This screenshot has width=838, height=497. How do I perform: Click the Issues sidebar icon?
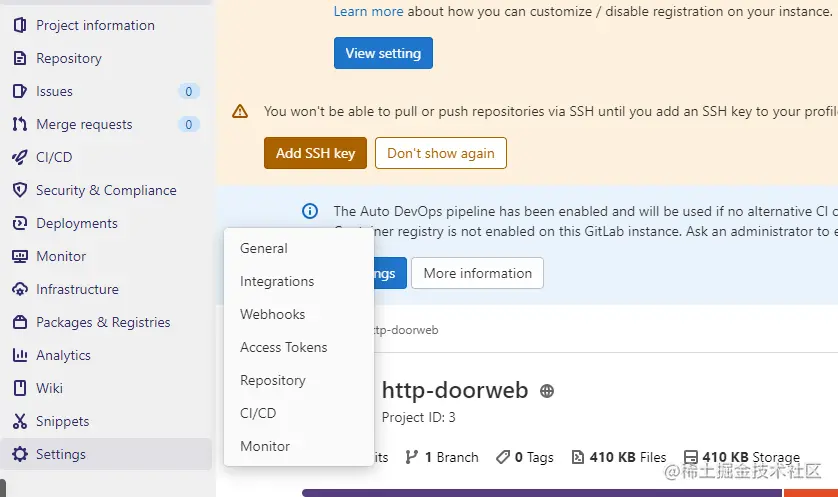(x=20, y=91)
